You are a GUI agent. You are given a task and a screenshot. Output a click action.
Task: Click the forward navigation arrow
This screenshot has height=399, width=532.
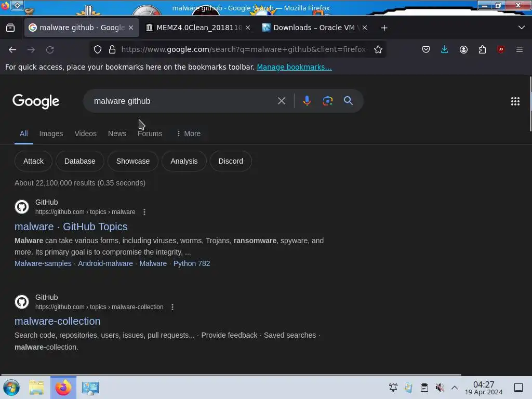click(x=31, y=49)
